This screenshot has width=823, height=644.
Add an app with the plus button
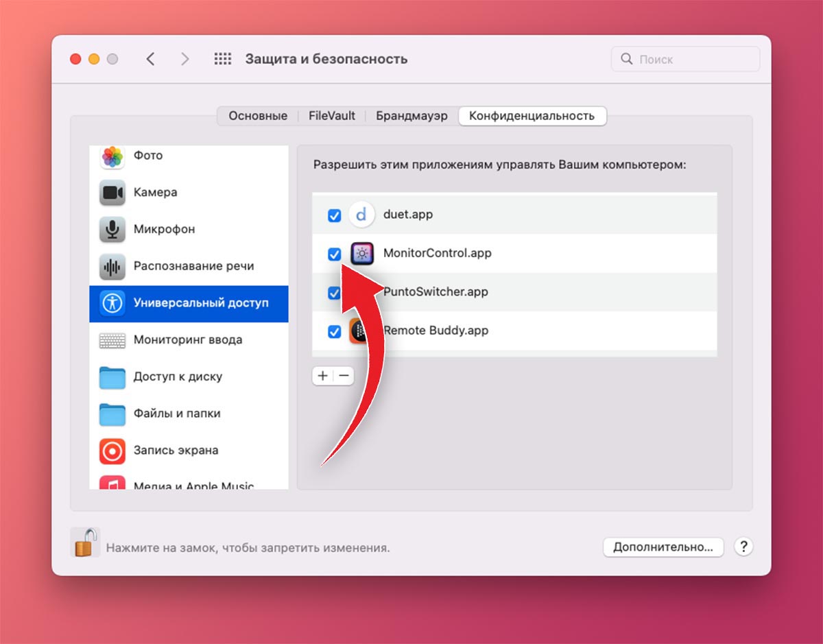click(x=323, y=376)
